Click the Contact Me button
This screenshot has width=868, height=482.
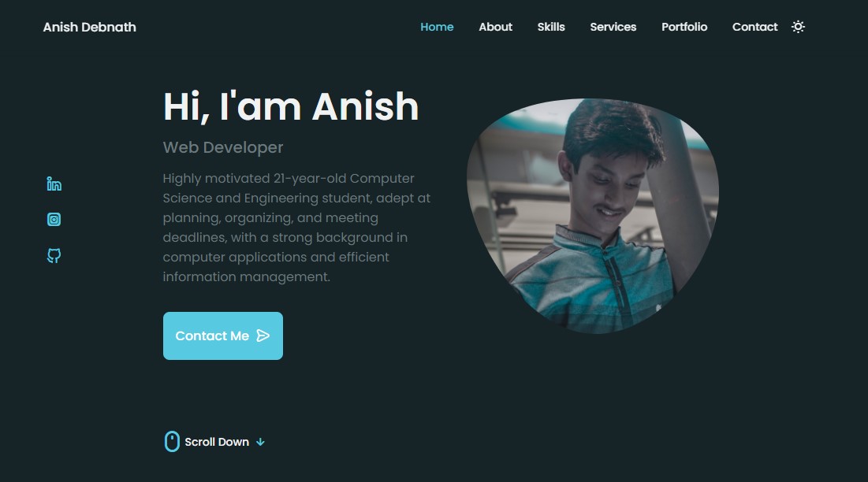(222, 336)
